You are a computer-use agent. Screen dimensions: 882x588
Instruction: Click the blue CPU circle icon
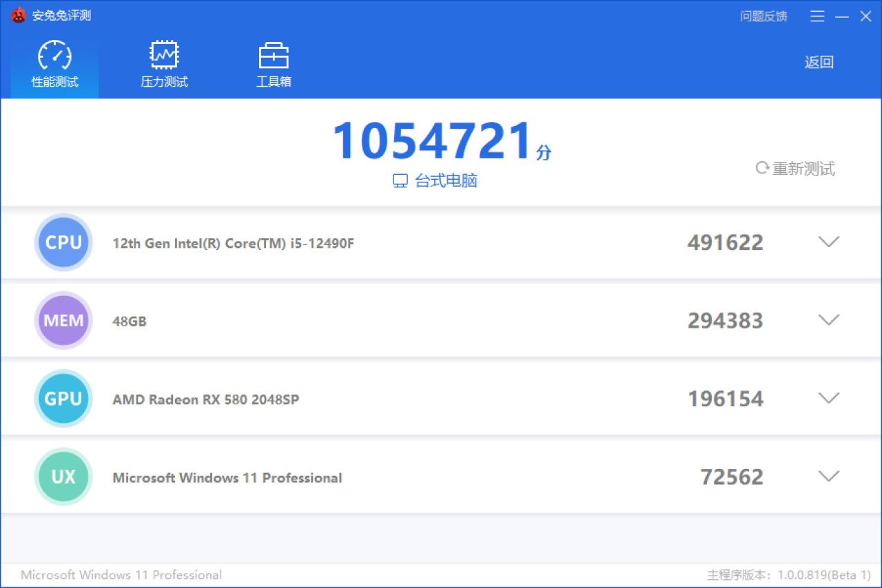[x=63, y=242]
